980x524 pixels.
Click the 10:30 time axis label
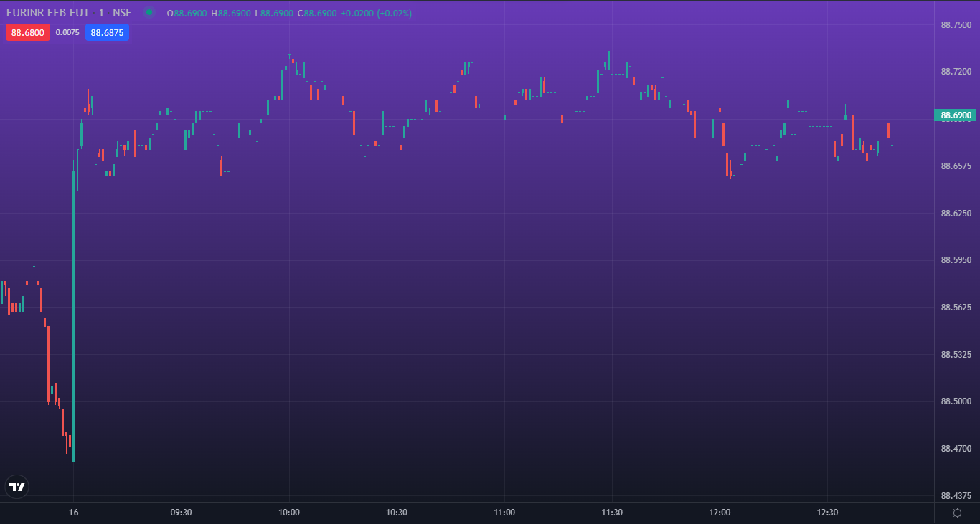tap(397, 513)
